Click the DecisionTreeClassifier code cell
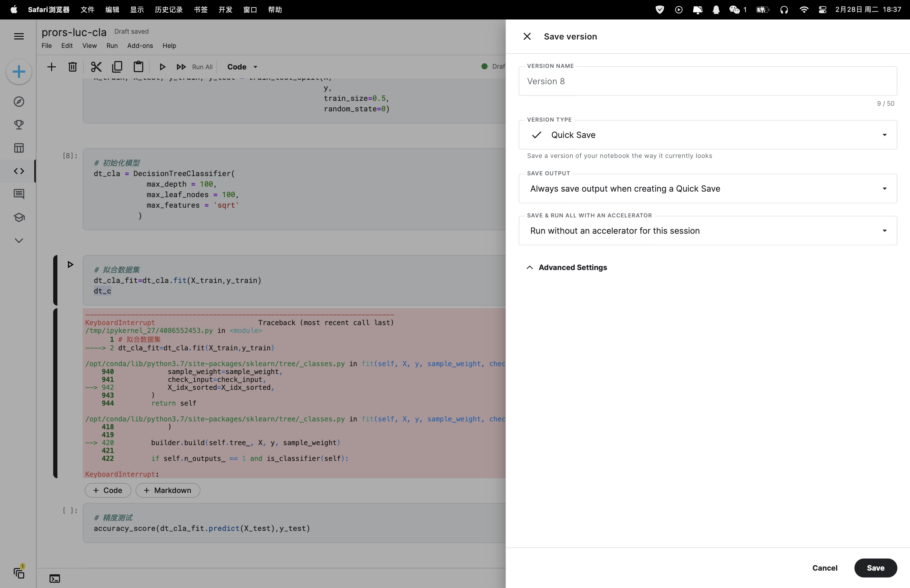 (x=294, y=190)
